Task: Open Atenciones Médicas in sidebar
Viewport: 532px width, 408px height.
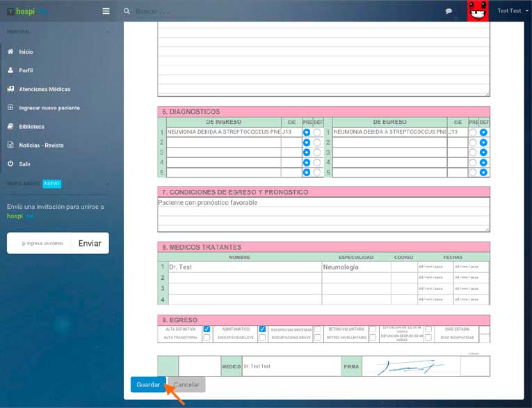Action: point(45,89)
